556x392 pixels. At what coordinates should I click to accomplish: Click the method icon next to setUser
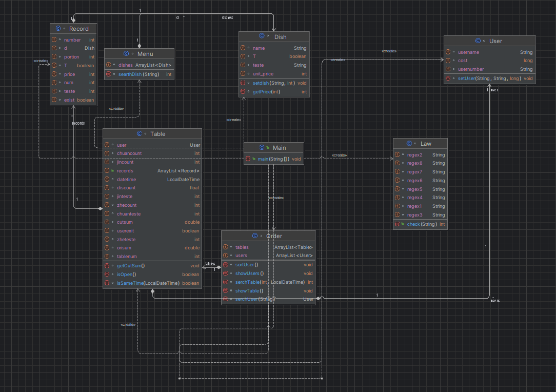coord(448,79)
